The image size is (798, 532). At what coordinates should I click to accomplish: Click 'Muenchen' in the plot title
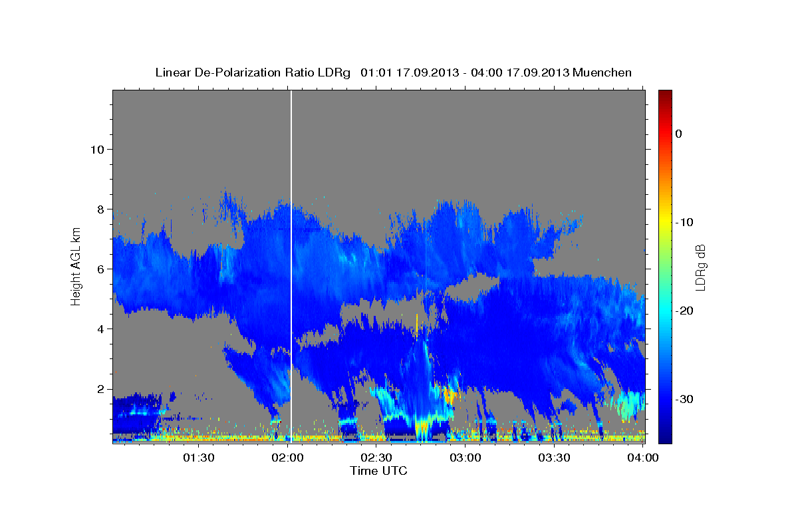pos(603,72)
